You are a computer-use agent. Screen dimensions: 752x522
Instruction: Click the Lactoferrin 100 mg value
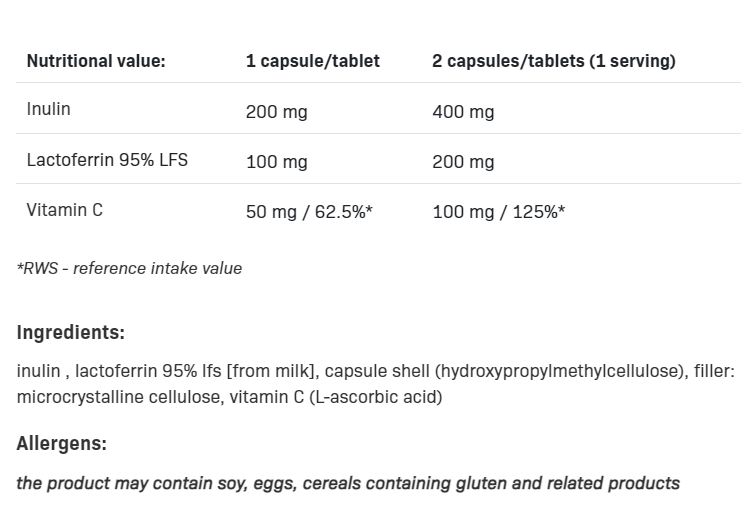[277, 162]
